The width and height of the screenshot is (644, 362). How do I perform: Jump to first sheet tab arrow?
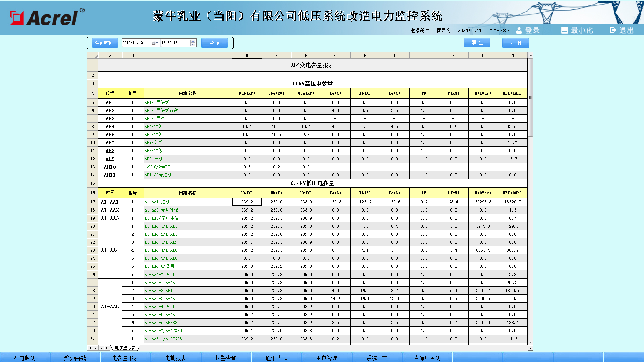[90, 348]
